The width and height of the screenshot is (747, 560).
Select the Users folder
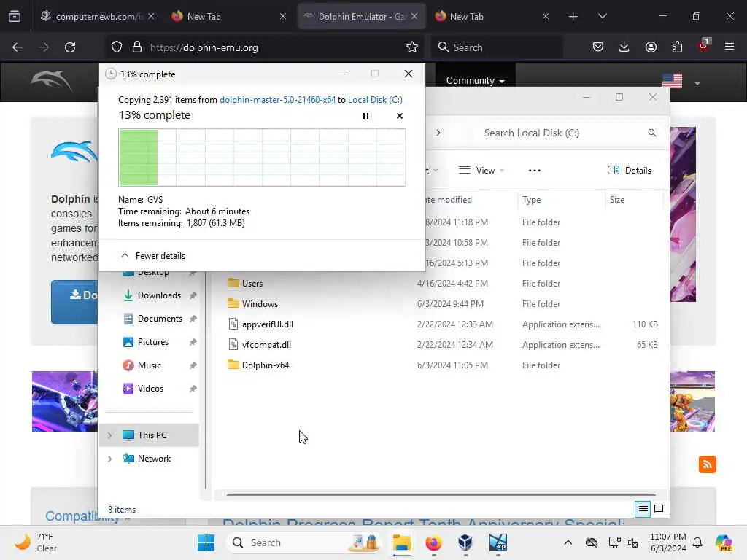(252, 284)
